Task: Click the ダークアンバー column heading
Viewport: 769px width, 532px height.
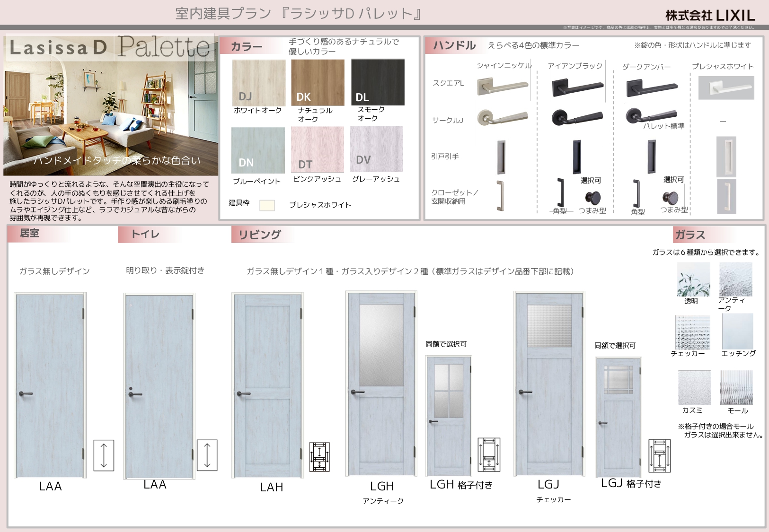Action: (x=646, y=67)
